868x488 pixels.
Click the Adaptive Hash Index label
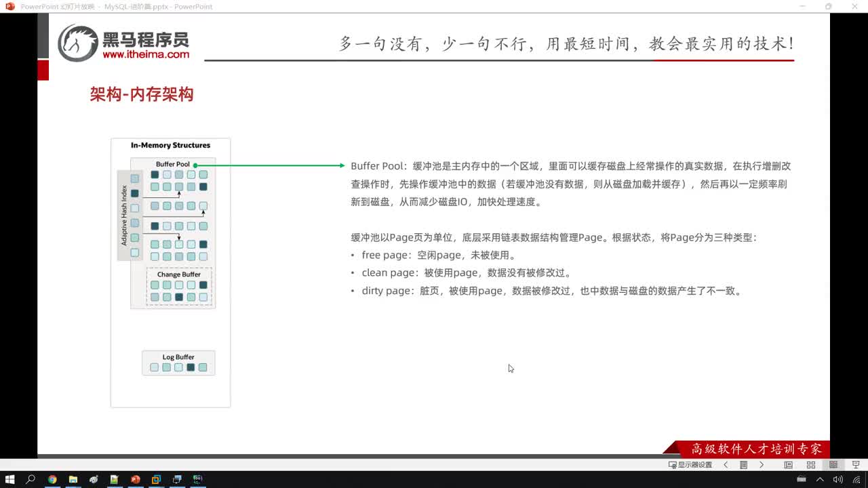[x=124, y=215]
